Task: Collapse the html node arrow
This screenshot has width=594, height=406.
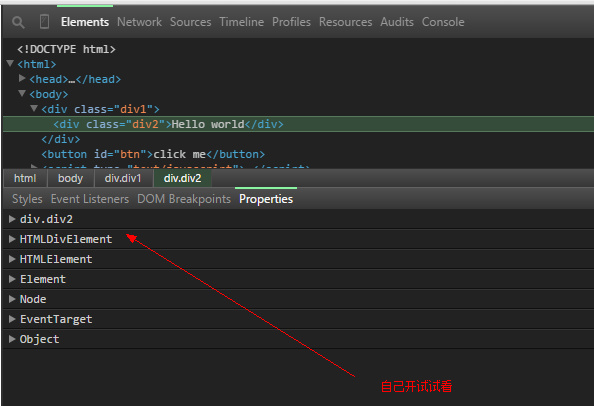Action: click(11, 63)
